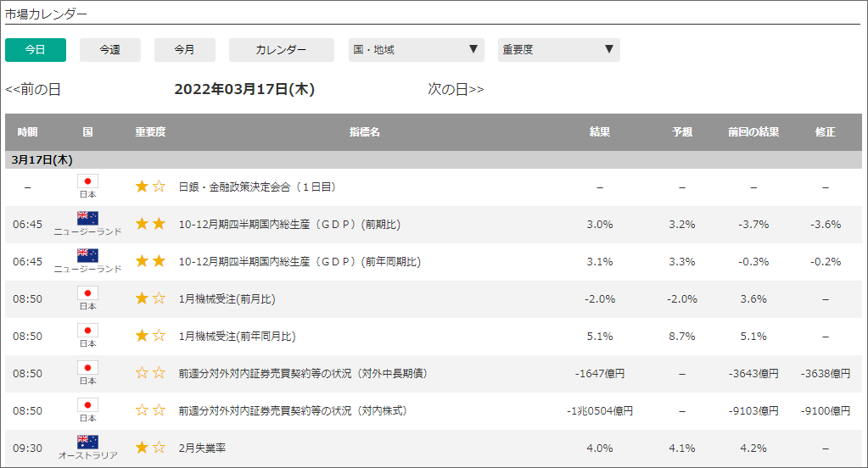Click Japan flag in 1月機械受注(前年同月比) row
The image size is (868, 468).
[x=87, y=331]
